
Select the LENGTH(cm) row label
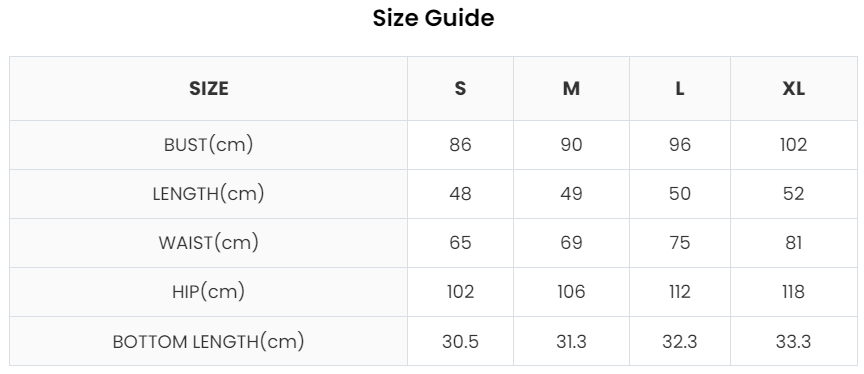(208, 194)
